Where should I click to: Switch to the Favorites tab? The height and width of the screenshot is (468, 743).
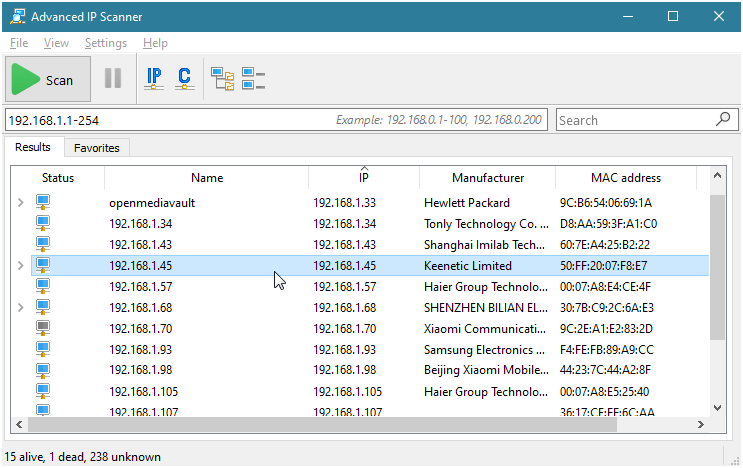[x=97, y=148]
